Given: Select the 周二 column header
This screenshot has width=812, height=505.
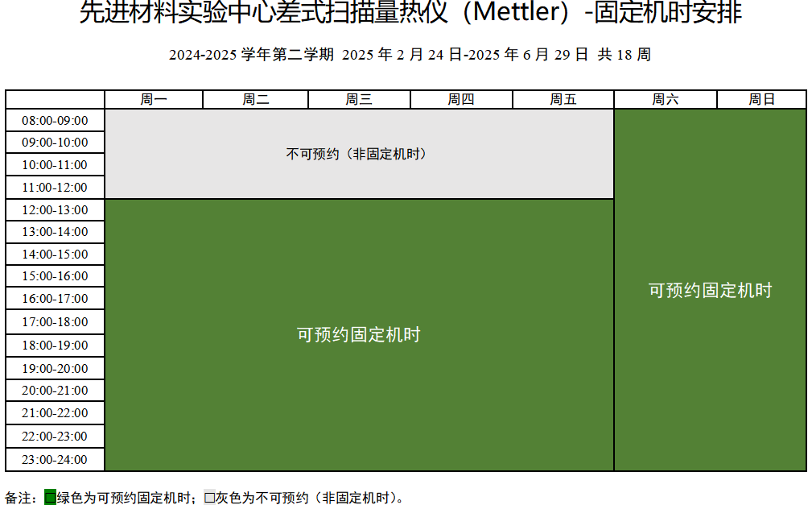Looking at the screenshot, I should coord(255,100).
